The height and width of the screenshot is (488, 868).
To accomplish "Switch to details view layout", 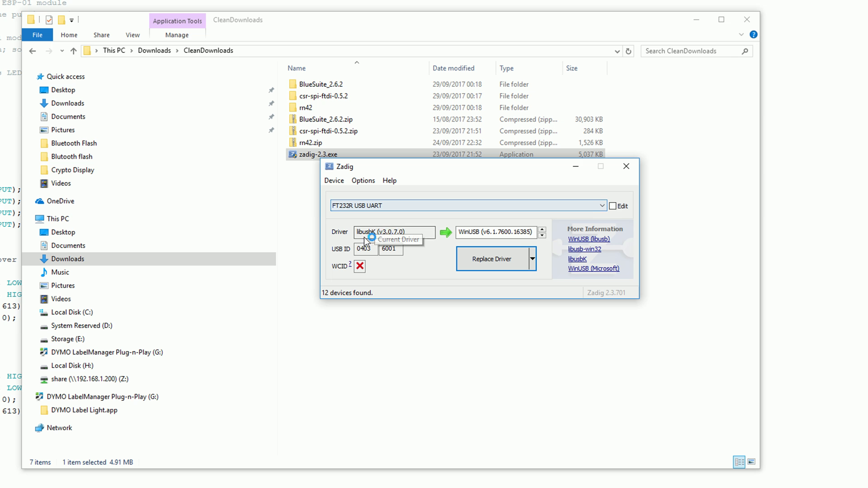I will pos(739,462).
